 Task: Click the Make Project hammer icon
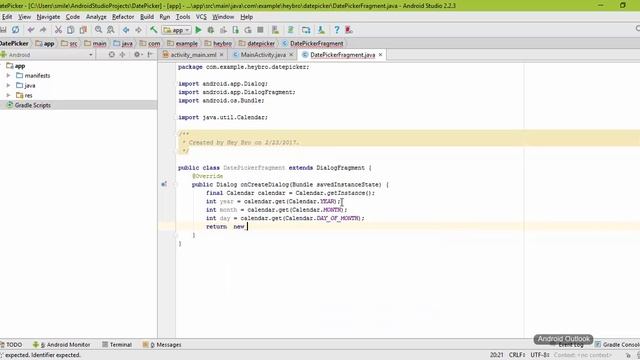153,30
